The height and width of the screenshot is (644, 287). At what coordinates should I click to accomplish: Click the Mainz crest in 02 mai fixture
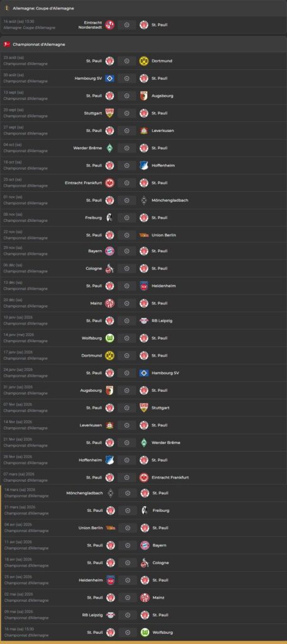coord(145,597)
